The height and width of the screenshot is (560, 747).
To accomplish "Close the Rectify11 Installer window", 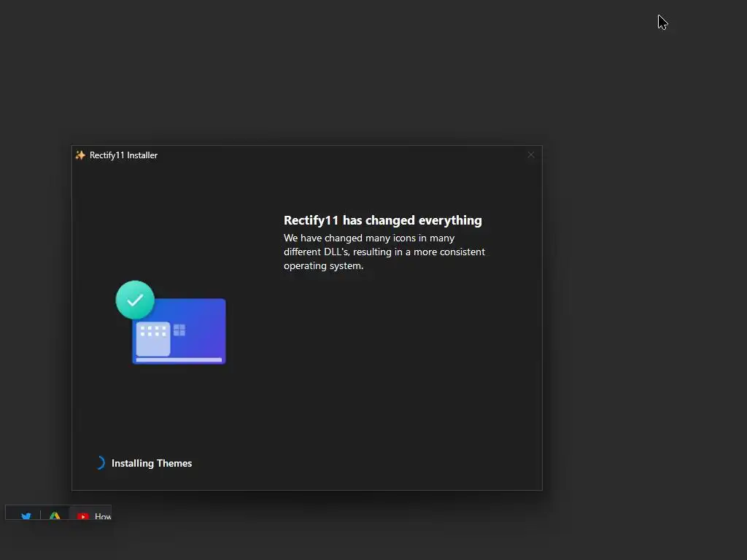I will click(531, 155).
